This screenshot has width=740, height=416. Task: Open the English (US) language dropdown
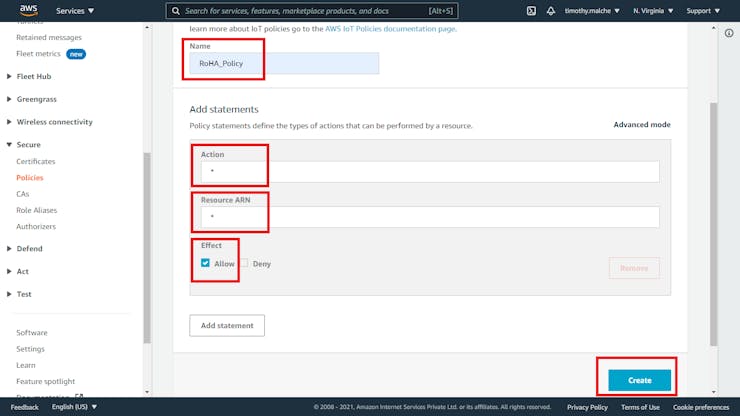click(x=74, y=407)
